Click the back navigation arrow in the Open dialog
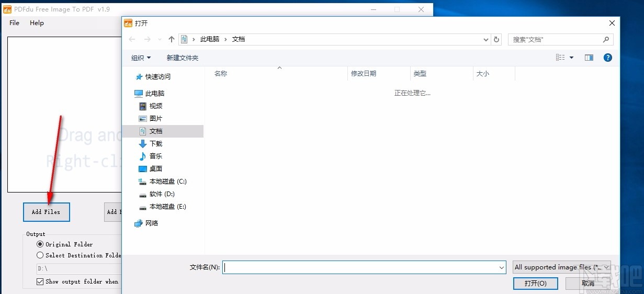 (x=132, y=39)
